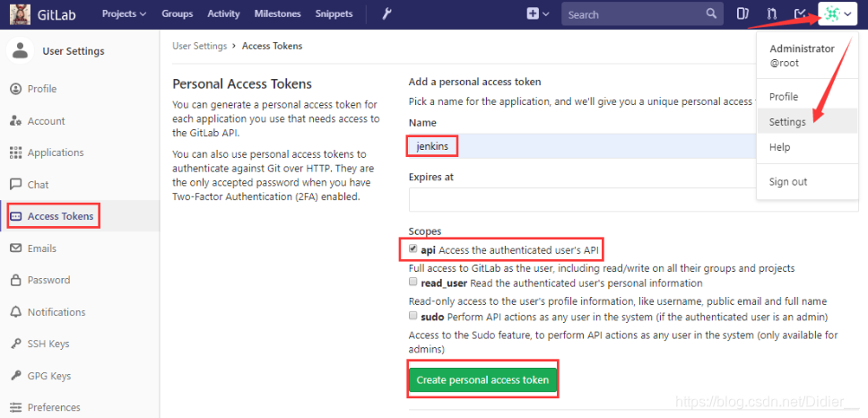Image resolution: width=868 pixels, height=418 pixels.
Task: Open Snippets in top navigation
Action: [x=334, y=13]
